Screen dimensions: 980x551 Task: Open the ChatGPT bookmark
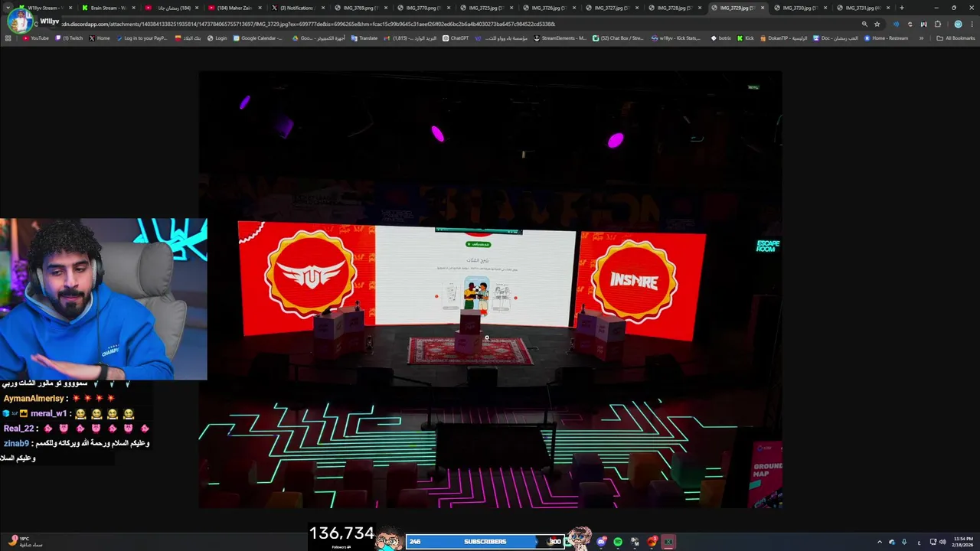[x=456, y=38]
